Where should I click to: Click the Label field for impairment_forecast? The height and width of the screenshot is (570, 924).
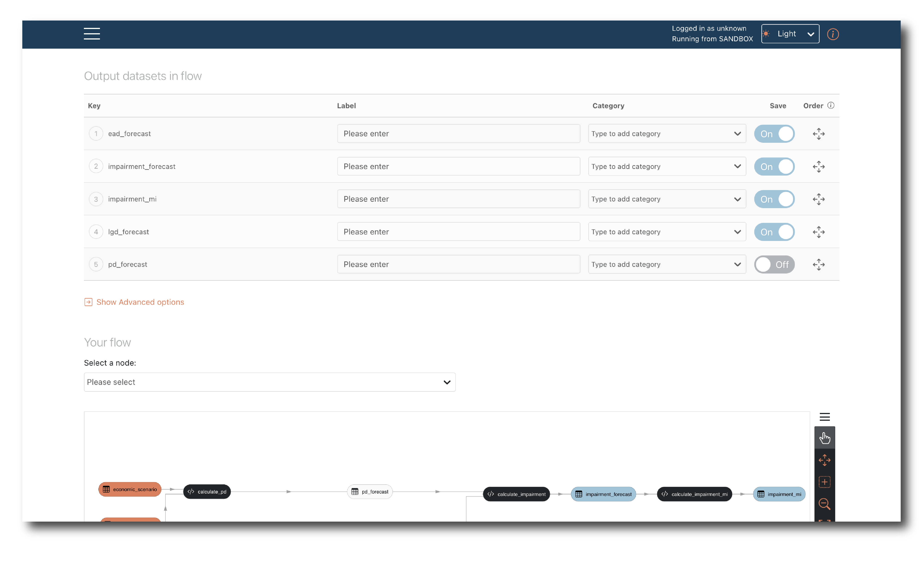point(458,166)
